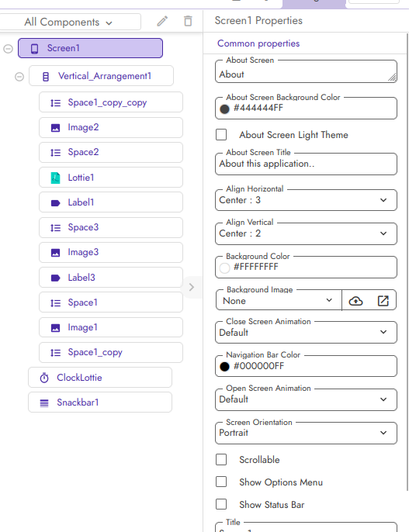Select the ClockLottie clock component
Screen dimensions: 409x532
click(100, 377)
